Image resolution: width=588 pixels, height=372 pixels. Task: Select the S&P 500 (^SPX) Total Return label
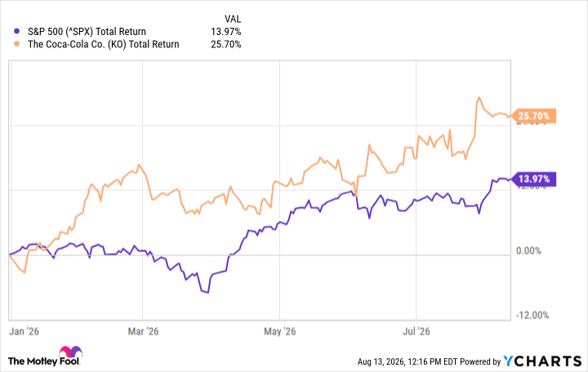tap(87, 32)
